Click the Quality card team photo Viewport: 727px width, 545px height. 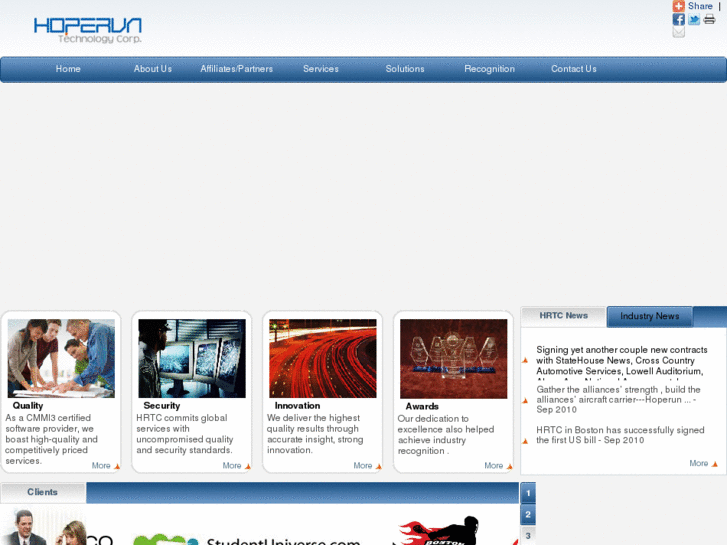click(61, 358)
